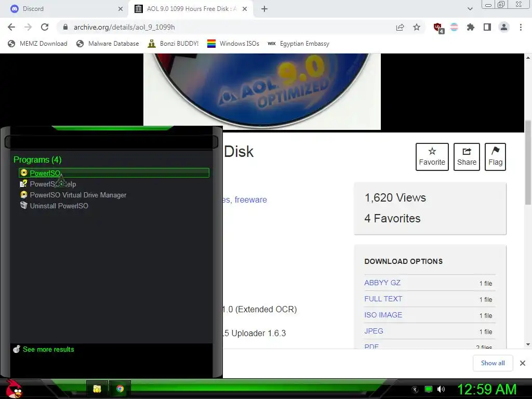This screenshot has height=399, width=532.
Task: Open Chrome three-dot menu
Action: coord(521,27)
